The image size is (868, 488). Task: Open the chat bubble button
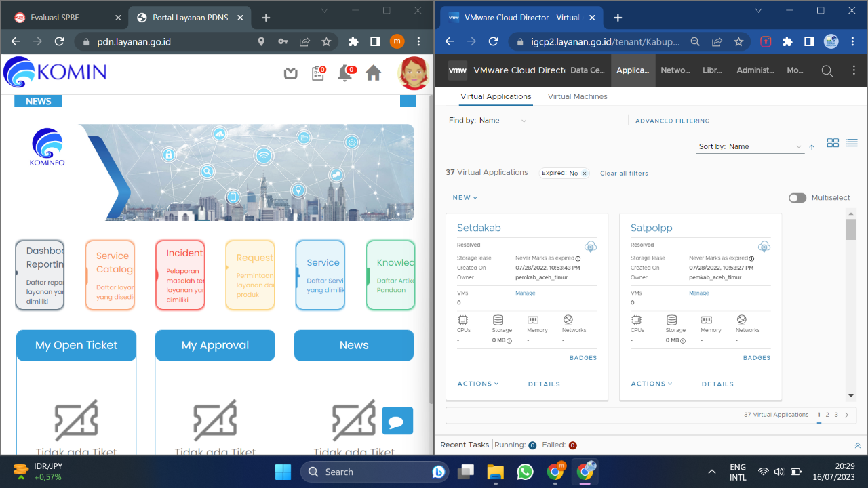click(x=397, y=422)
